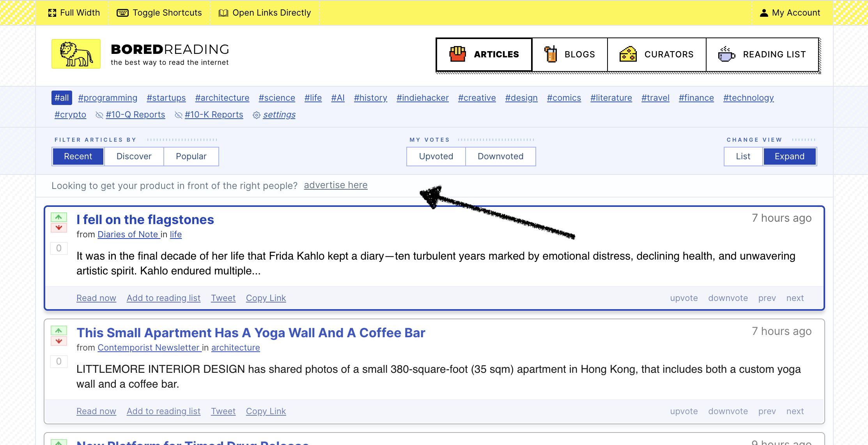This screenshot has height=445, width=868.
Task: Filter by #travel tag
Action: (x=655, y=98)
